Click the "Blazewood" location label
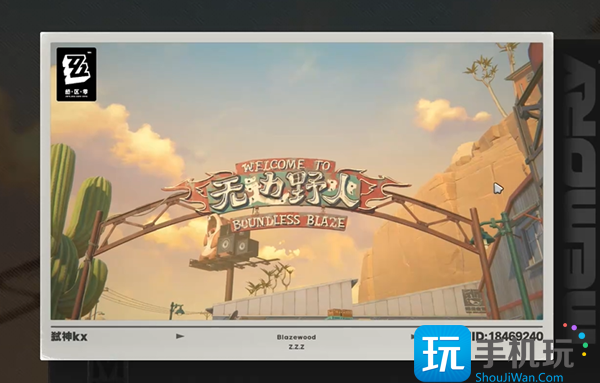The height and width of the screenshot is (383, 600). [297, 337]
